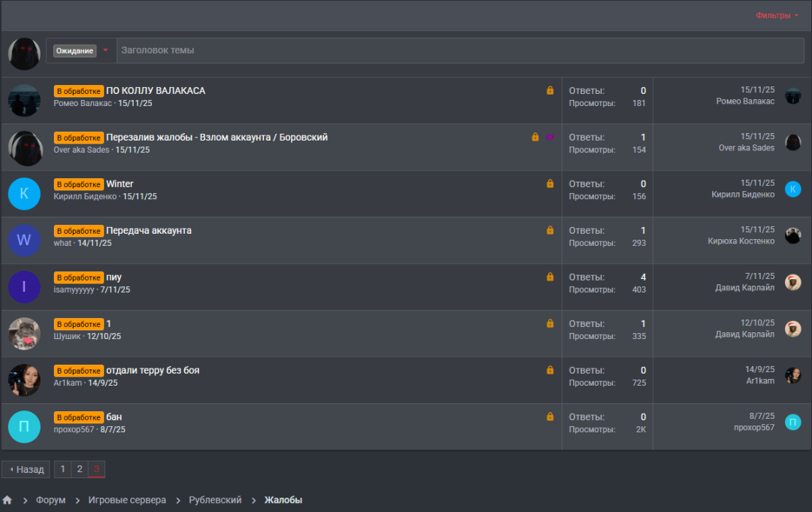Navigate to 'Игровые сервера' breadcrumb
812x512 pixels.
coord(127,500)
